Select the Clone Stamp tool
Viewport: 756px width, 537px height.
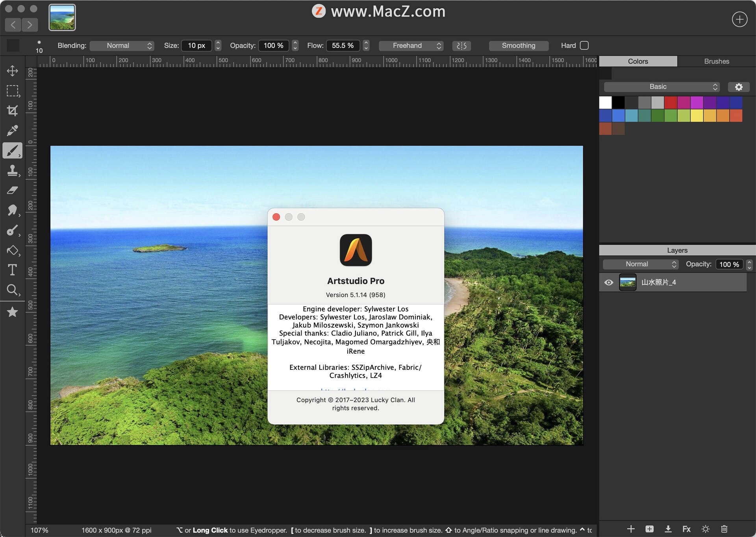pos(12,170)
